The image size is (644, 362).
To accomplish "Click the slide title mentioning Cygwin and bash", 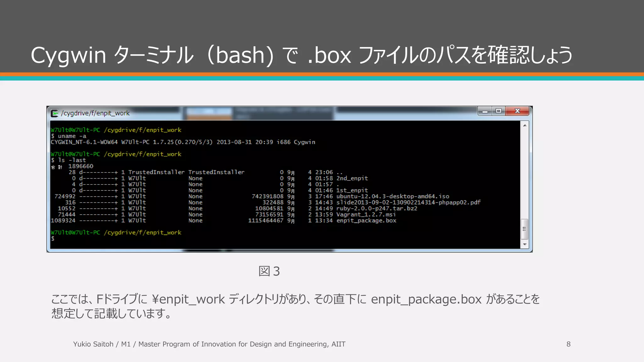I will (302, 55).
